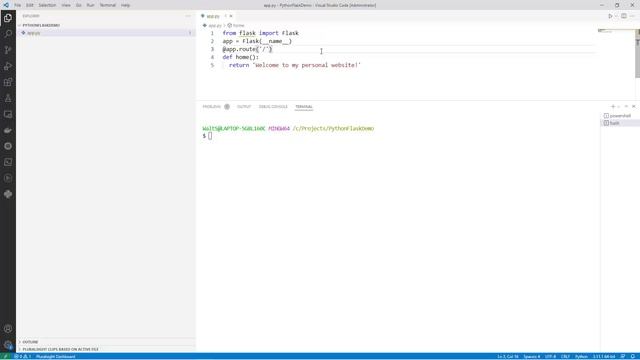Open the Go menu
Viewport: 640px width, 360px height.
(x=78, y=5)
